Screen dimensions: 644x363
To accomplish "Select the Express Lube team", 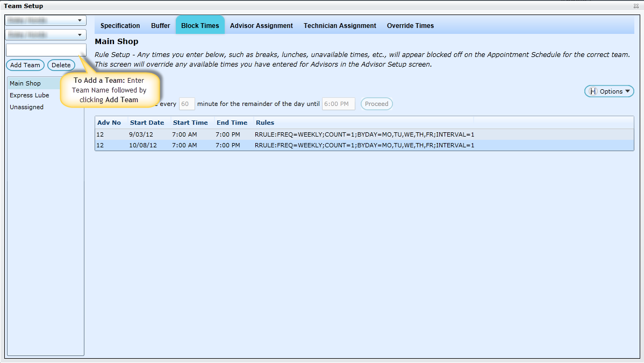I will point(30,95).
